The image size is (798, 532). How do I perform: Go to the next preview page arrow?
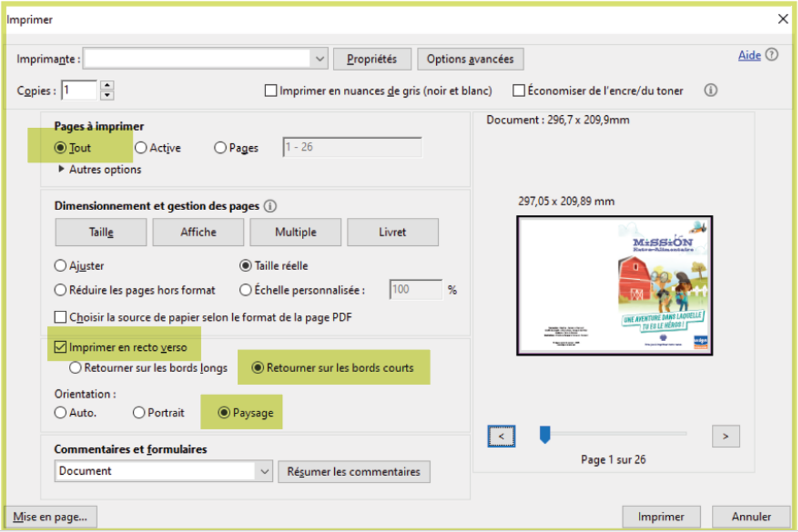point(725,436)
